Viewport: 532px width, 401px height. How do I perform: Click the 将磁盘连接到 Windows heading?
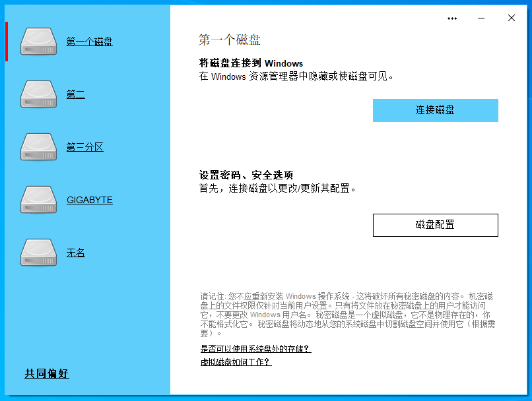251,63
